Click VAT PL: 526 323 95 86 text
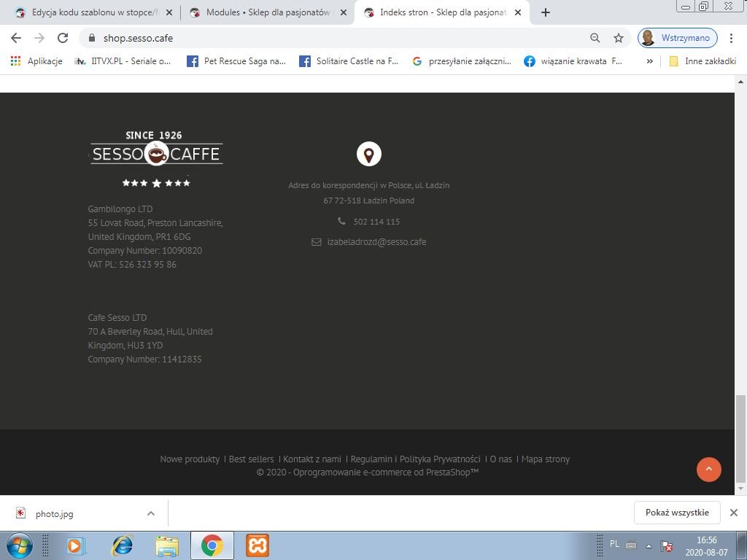Image resolution: width=747 pixels, height=560 pixels. click(132, 264)
